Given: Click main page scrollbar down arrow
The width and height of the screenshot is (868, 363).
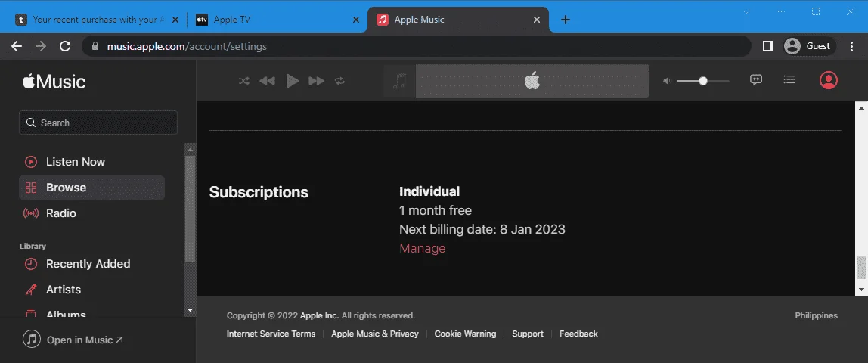Looking at the screenshot, I should pos(860,290).
